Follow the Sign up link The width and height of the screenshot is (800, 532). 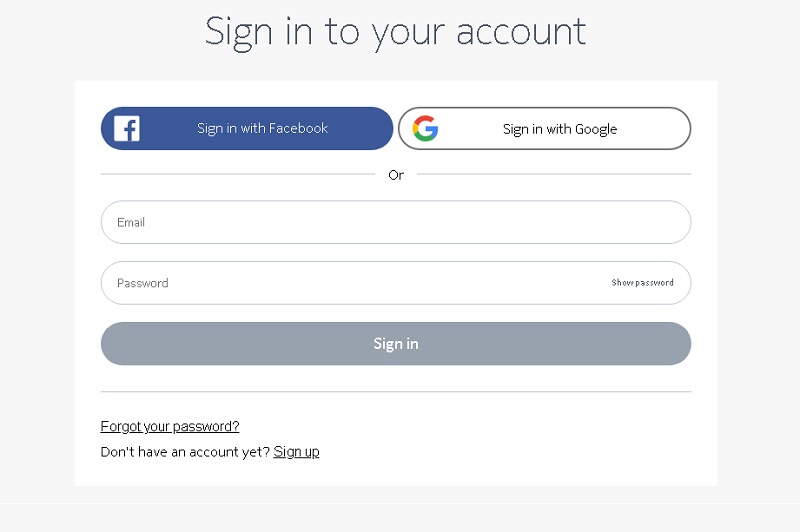[296, 451]
